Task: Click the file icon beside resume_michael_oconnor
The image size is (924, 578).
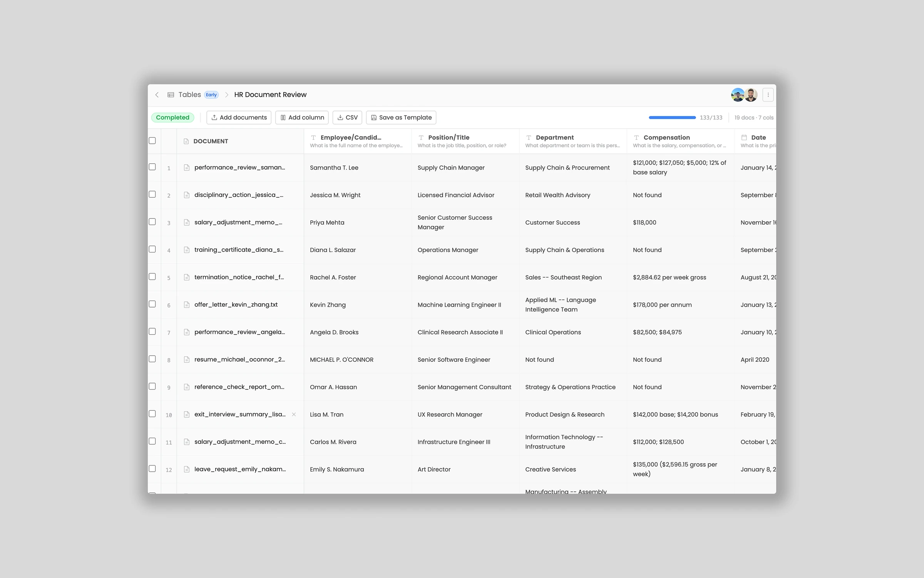Action: click(x=187, y=360)
